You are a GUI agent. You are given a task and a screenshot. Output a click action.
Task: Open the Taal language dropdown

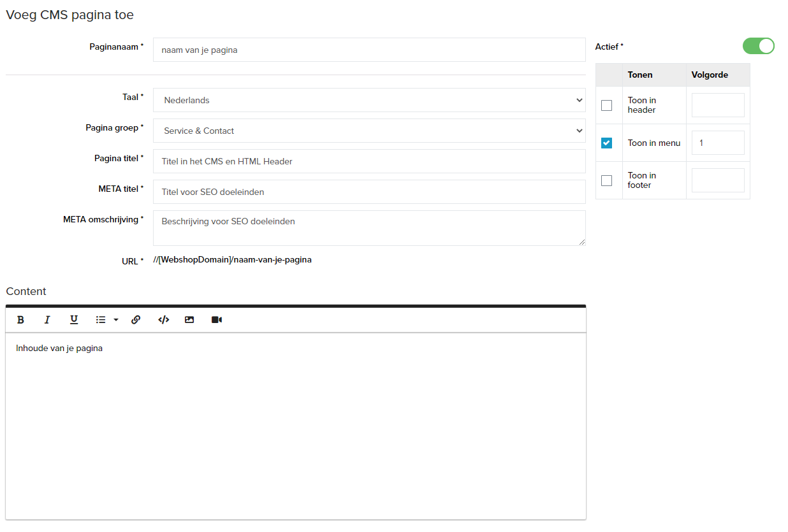tap(368, 100)
